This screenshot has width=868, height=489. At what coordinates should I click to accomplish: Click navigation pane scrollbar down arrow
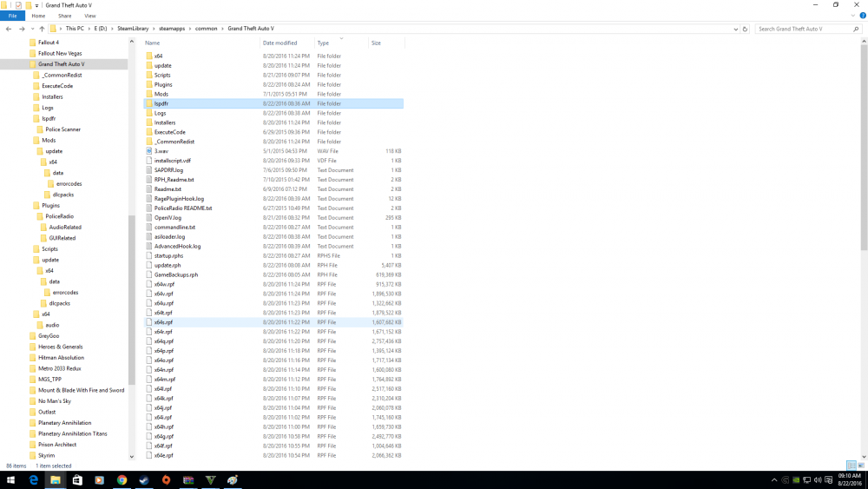pyautogui.click(x=132, y=457)
